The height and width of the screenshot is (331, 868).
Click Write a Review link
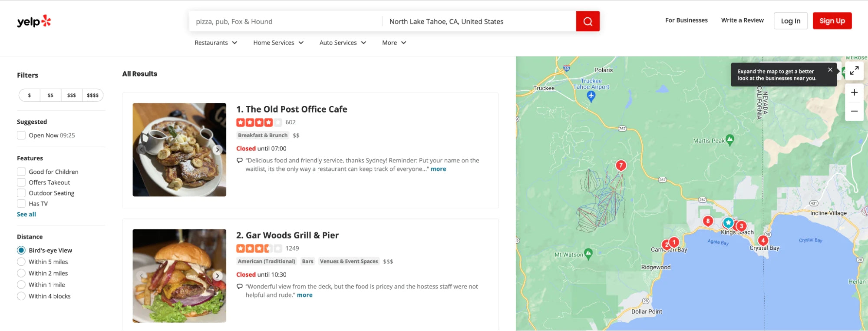pyautogui.click(x=742, y=20)
